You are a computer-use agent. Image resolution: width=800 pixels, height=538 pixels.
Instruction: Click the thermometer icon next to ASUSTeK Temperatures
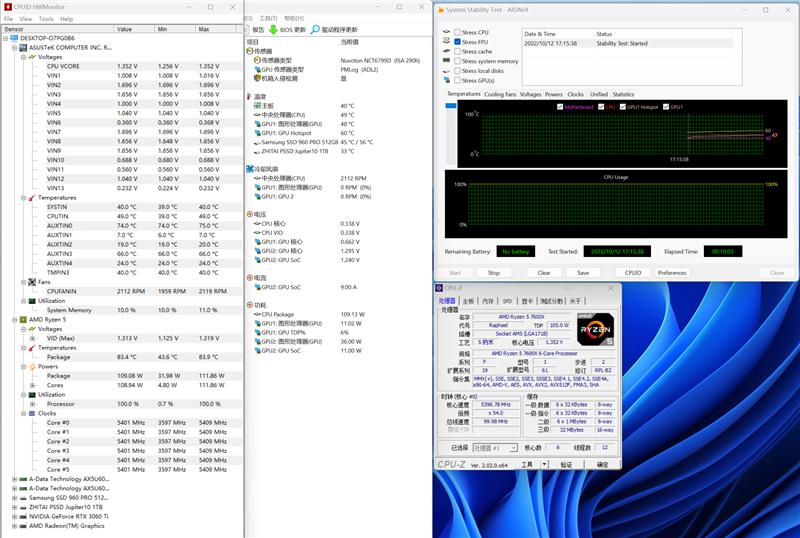click(32, 198)
